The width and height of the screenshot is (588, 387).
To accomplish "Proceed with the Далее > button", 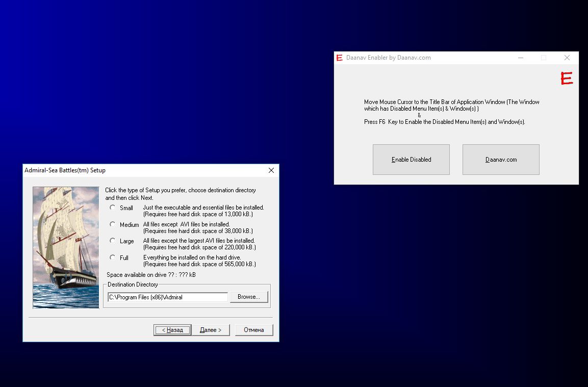I will [211, 330].
